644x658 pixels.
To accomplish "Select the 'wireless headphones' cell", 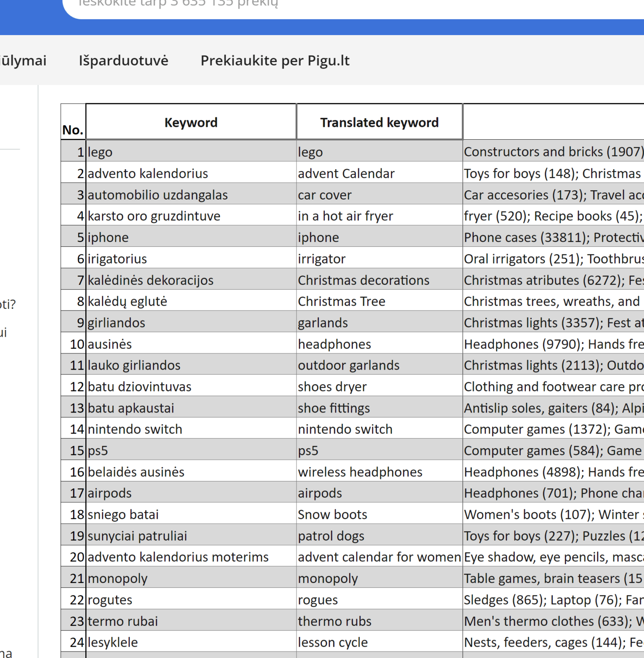I will coord(379,471).
